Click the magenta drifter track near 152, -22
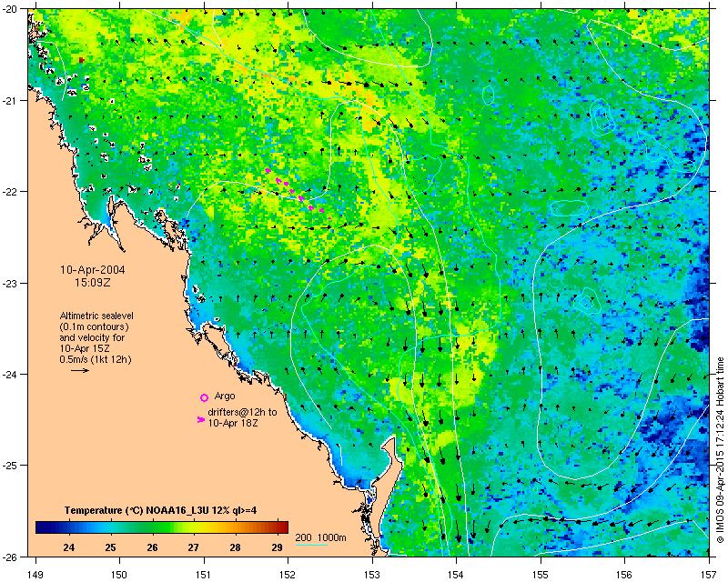The width and height of the screenshot is (728, 582). point(298,194)
